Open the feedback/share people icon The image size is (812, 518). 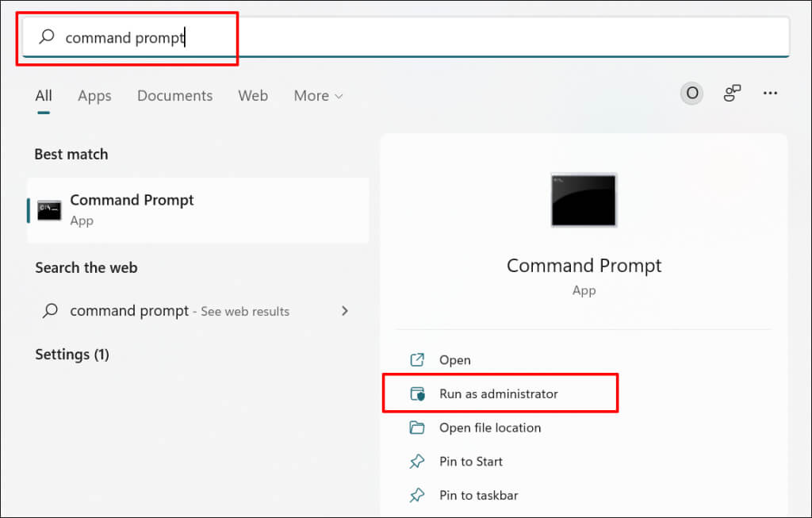tap(732, 94)
